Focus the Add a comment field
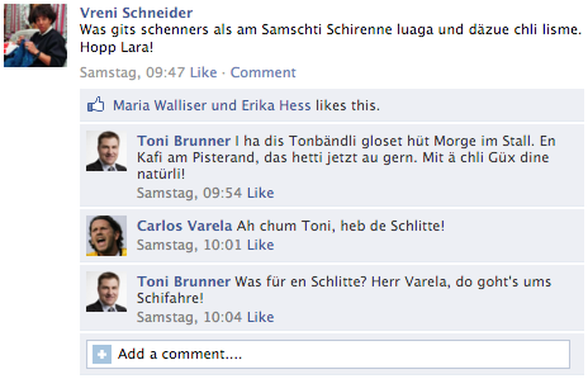 337,354
